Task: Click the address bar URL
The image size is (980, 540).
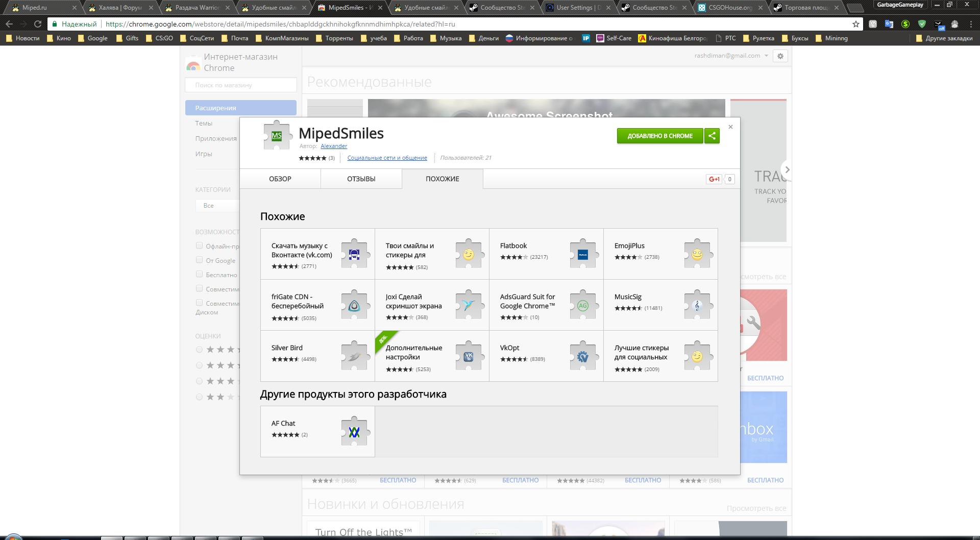Action: click(x=280, y=24)
